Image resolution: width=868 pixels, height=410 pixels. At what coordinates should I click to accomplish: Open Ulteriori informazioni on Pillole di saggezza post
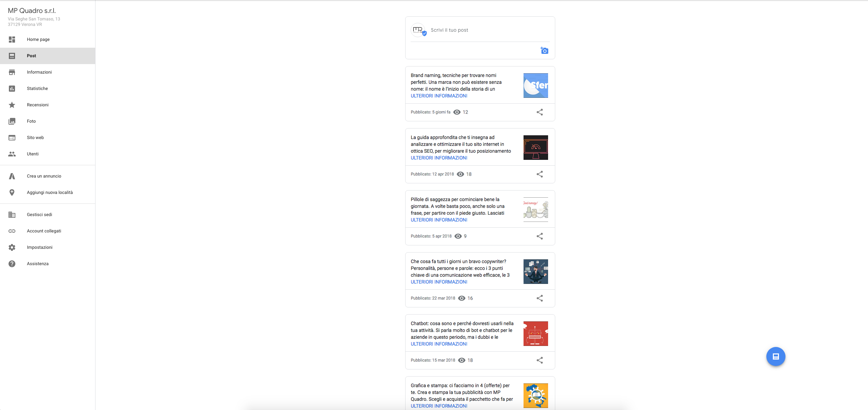click(x=439, y=220)
